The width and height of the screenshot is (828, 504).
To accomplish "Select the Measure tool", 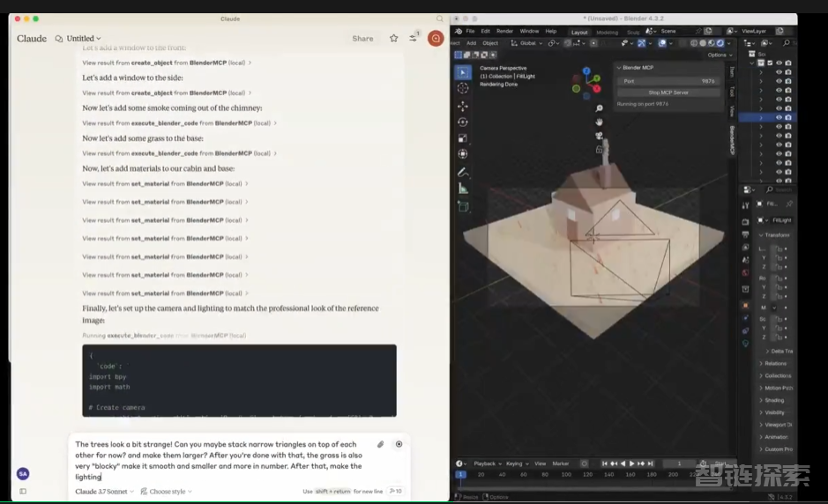I will [x=463, y=189].
